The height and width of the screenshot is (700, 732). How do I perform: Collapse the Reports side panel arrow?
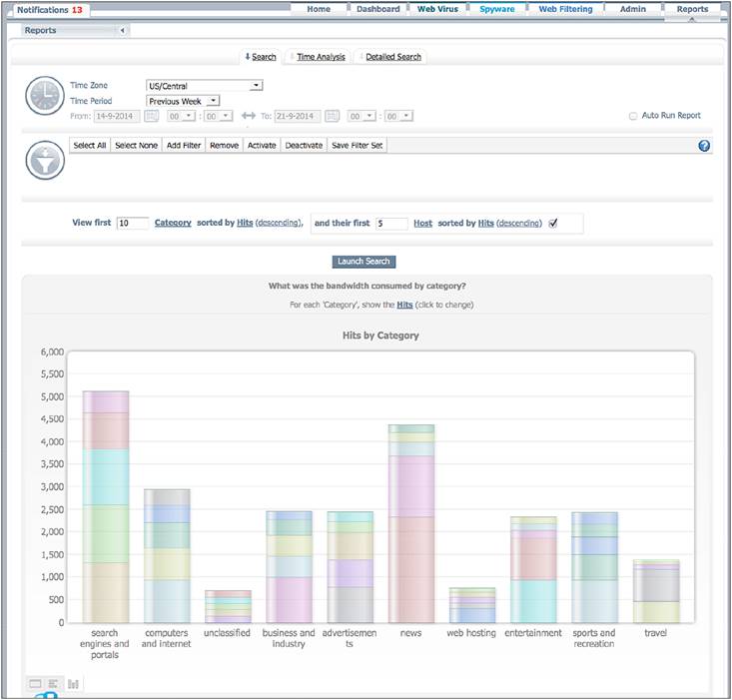click(x=122, y=30)
